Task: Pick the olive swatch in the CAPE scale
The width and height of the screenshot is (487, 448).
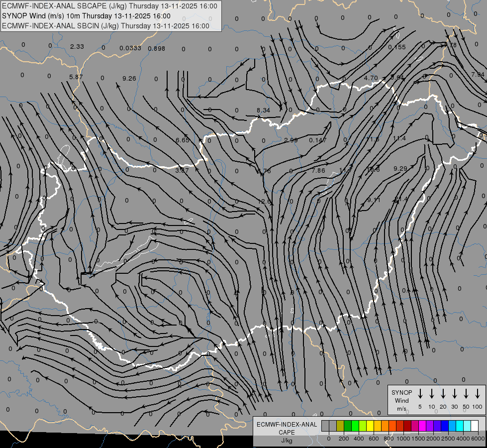Action: click(340, 426)
